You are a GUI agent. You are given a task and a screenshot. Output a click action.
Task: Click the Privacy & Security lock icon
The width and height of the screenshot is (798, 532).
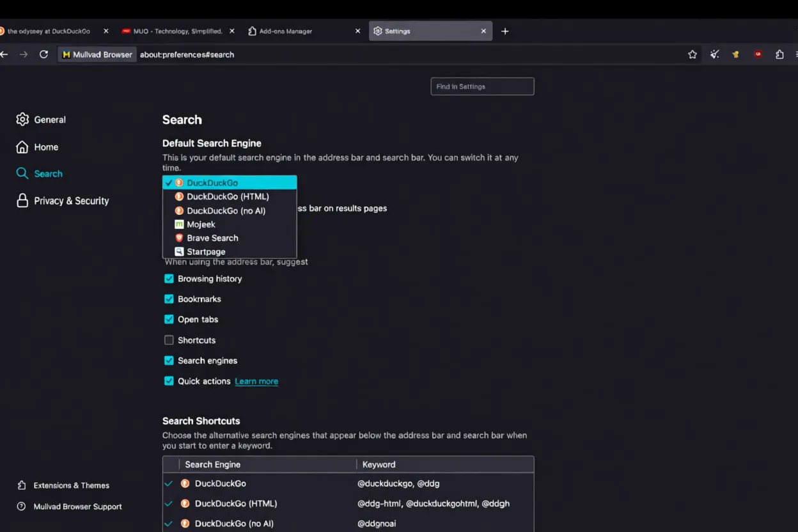tap(22, 201)
